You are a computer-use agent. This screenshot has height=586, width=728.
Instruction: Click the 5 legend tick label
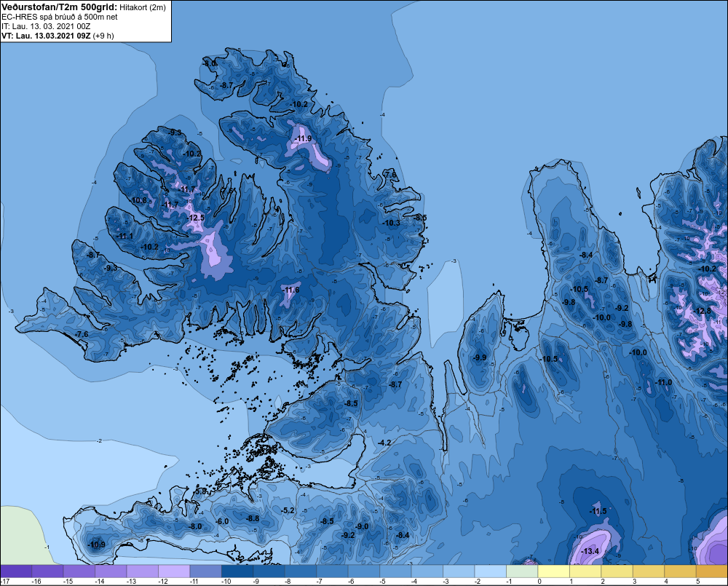point(698,582)
